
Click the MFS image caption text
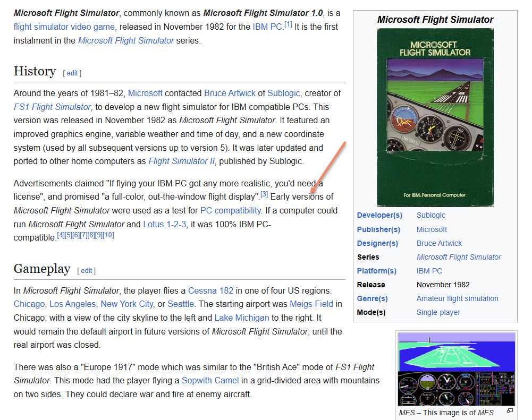click(446, 413)
